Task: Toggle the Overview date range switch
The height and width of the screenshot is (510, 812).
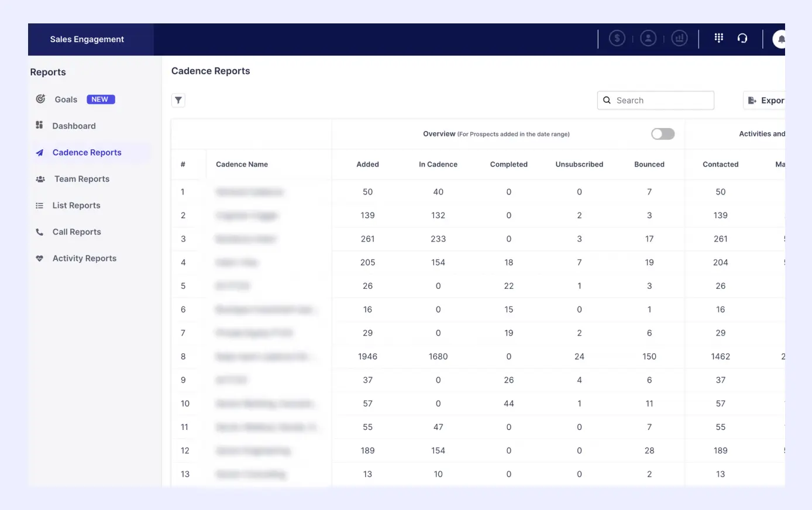Action: pos(663,134)
